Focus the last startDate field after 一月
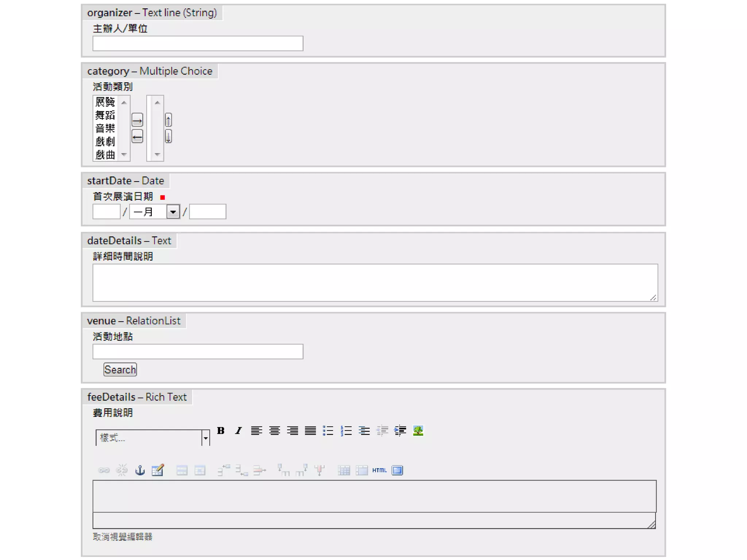The width and height of the screenshot is (747, 560). point(208,211)
